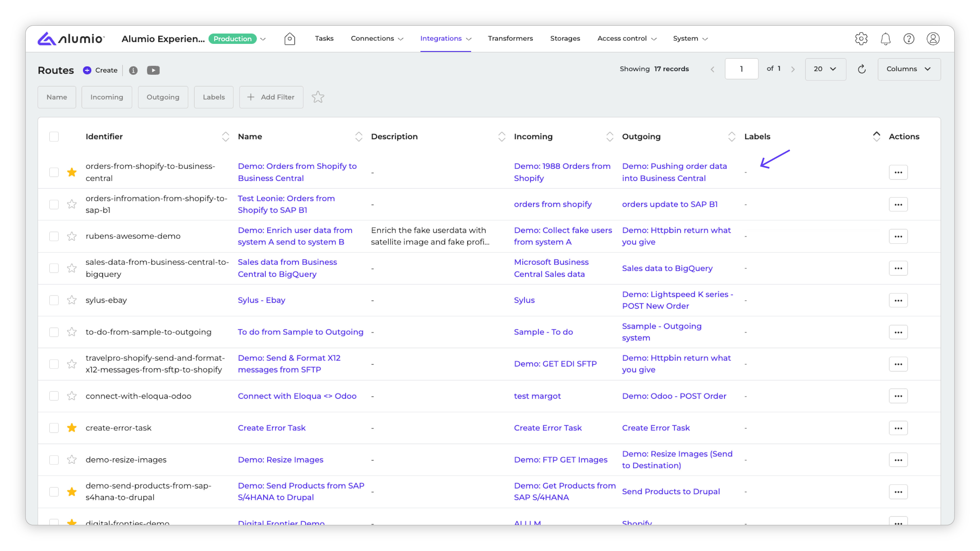Play the Routes tutorial video icon
This screenshot has height=551, width=980.
153,70
